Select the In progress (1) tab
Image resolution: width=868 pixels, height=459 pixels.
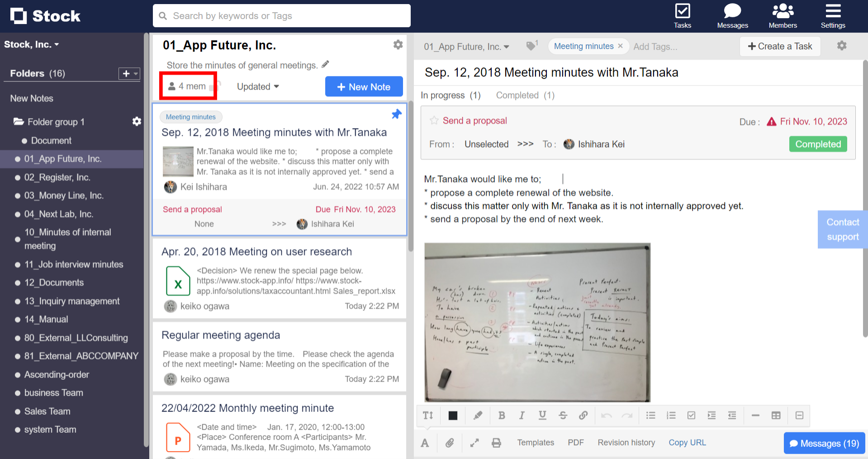[450, 95]
